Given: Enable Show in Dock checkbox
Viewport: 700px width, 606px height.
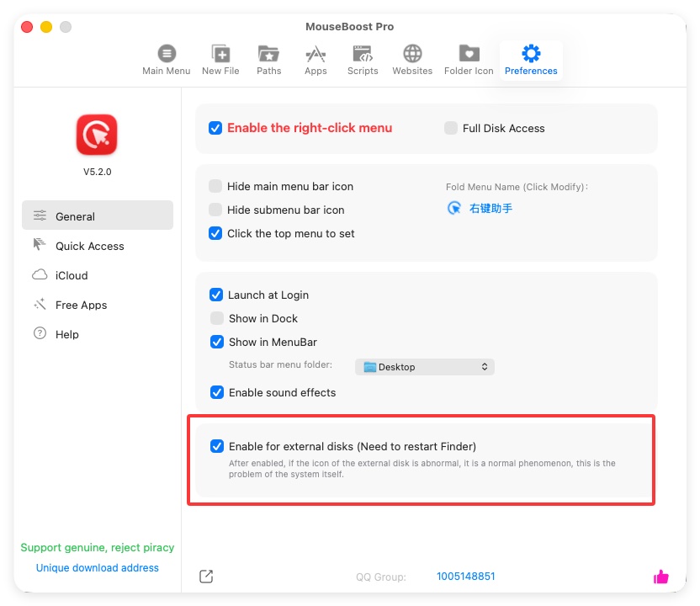Looking at the screenshot, I should coord(217,318).
